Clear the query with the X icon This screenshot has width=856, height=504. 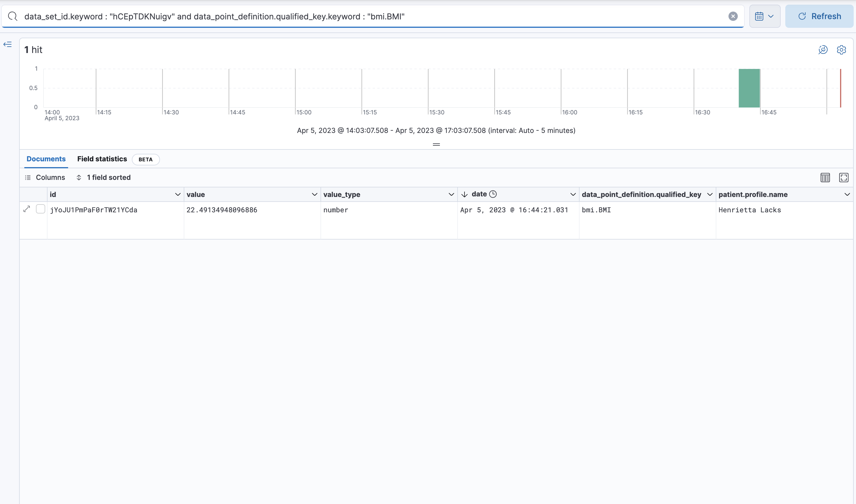(733, 16)
